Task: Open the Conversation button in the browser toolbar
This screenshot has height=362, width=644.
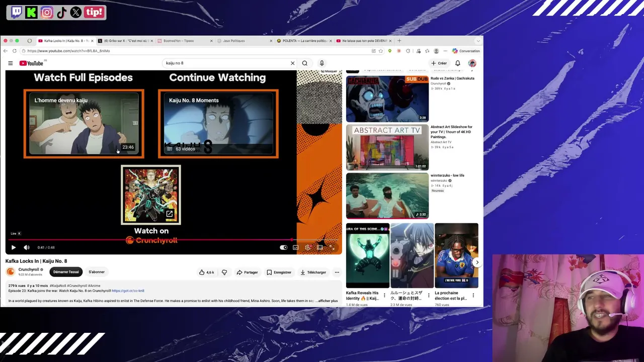Action: coord(466,51)
